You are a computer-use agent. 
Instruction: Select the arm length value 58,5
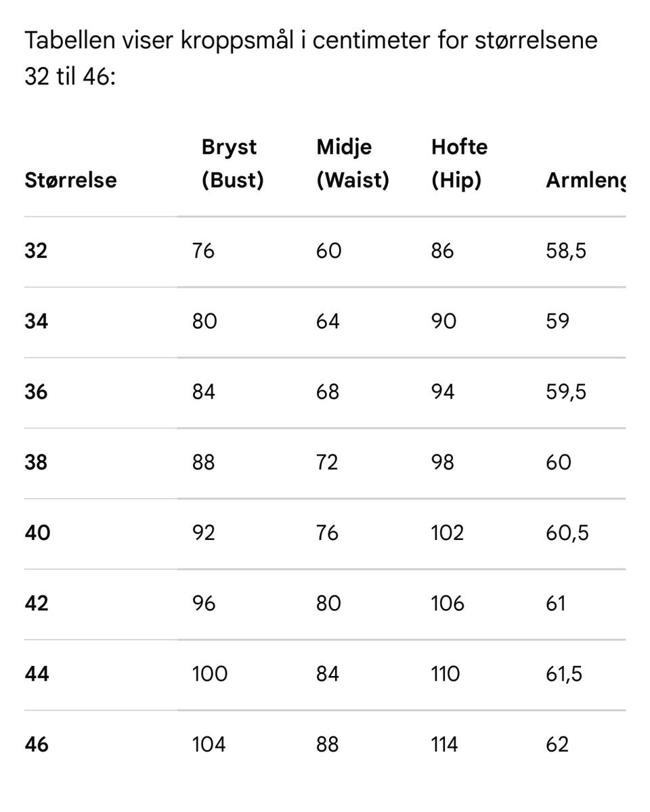[566, 251]
